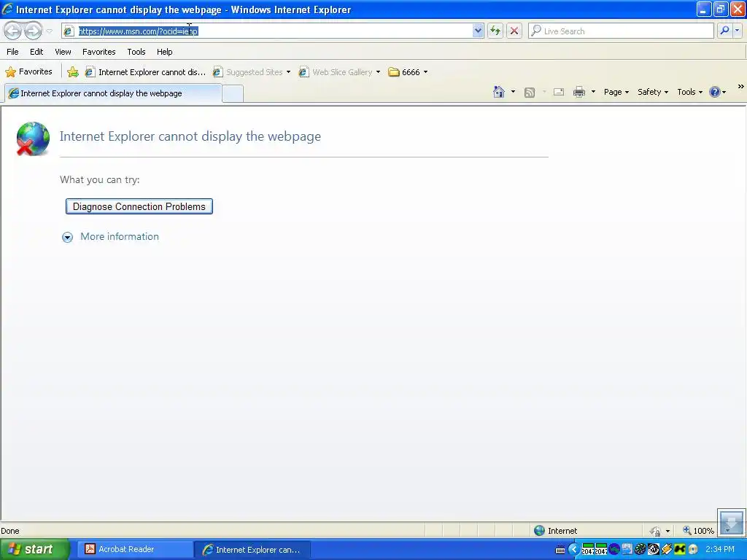
Task: Open the File menu
Action: click(x=13, y=52)
